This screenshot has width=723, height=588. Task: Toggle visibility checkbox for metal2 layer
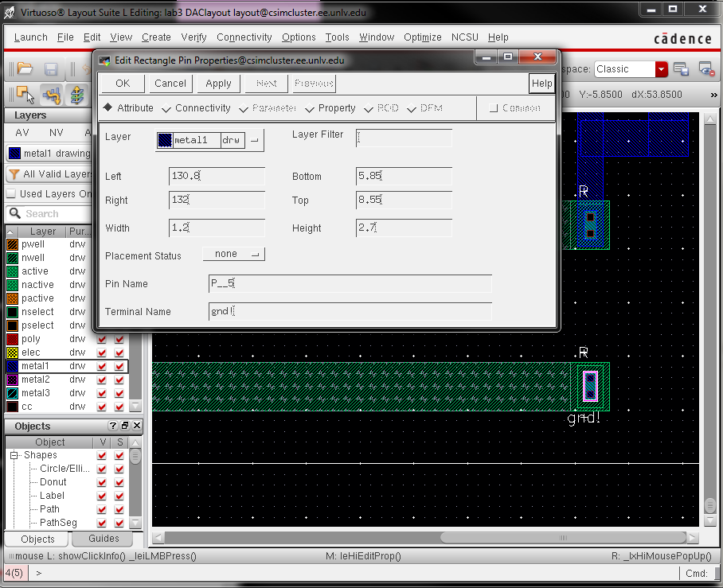coord(102,380)
